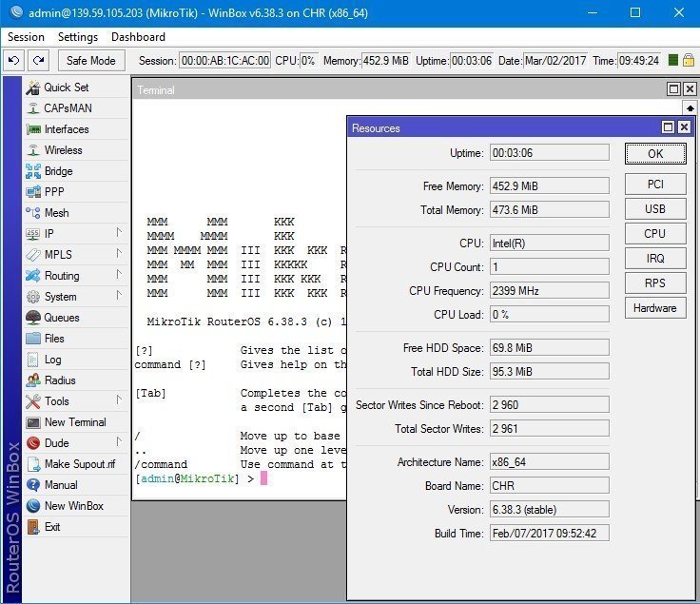Open Radius menu icon
700x604 pixels.
(x=33, y=380)
